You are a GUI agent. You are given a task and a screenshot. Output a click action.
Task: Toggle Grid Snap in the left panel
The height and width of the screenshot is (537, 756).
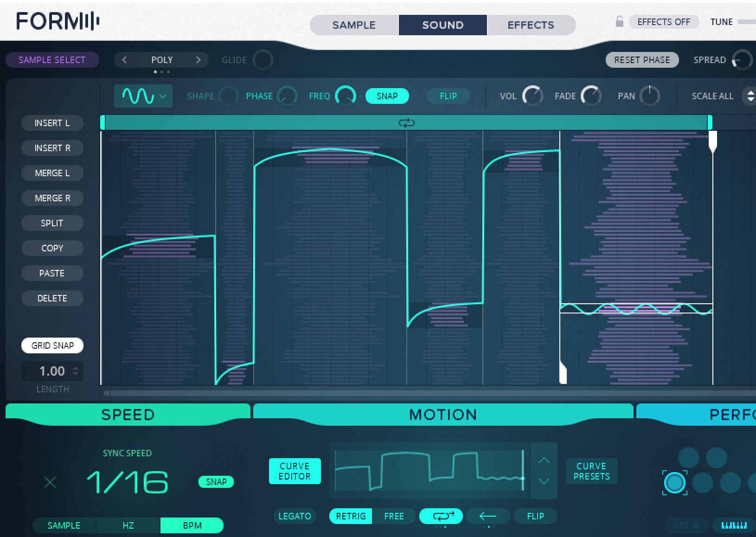coord(52,345)
